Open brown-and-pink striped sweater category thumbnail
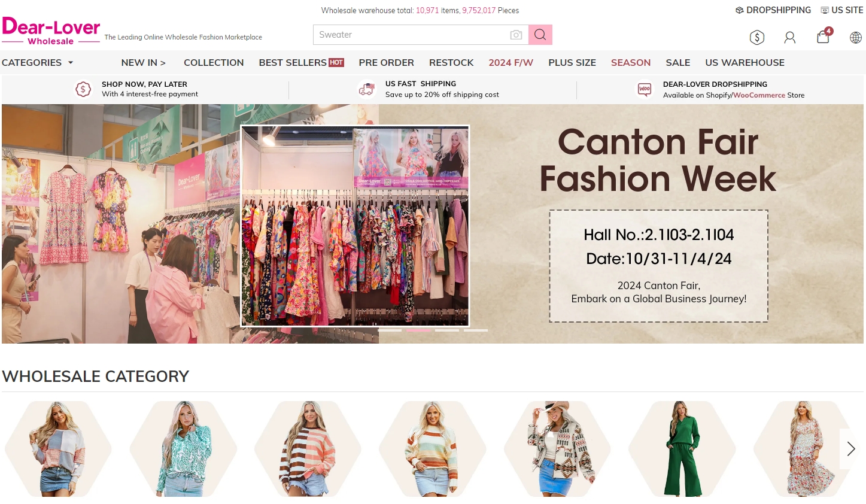This screenshot has width=866, height=504. [x=308, y=449]
